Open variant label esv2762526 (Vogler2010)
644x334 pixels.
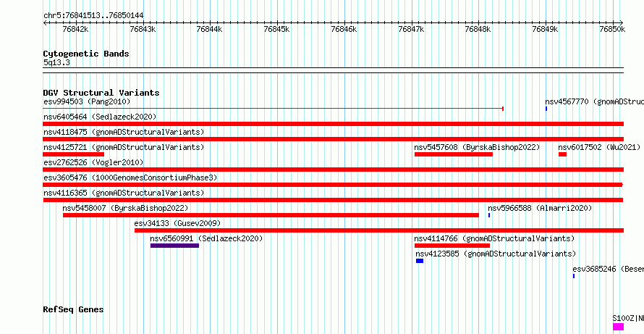(93, 162)
